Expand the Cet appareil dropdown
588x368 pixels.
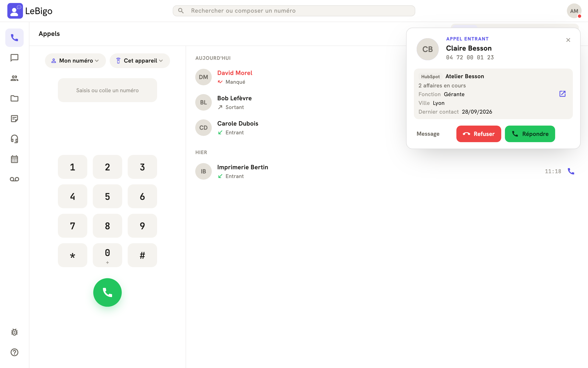(140, 60)
